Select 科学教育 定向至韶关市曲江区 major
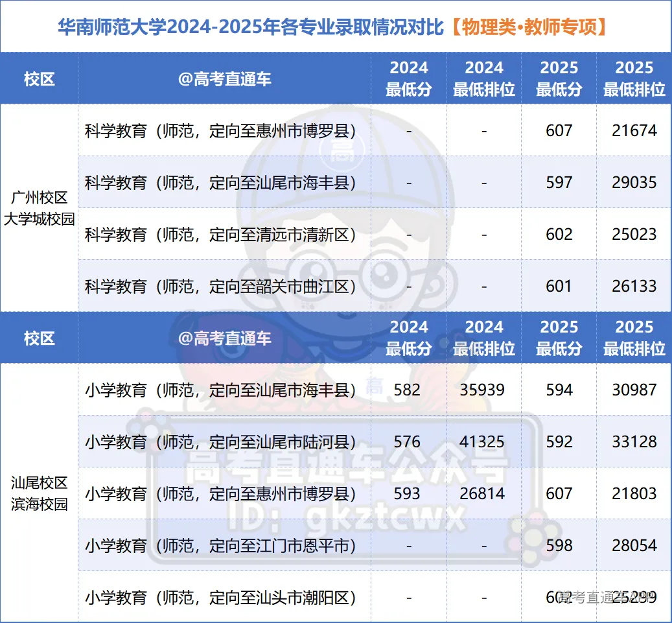The height and width of the screenshot is (623, 672). [221, 286]
